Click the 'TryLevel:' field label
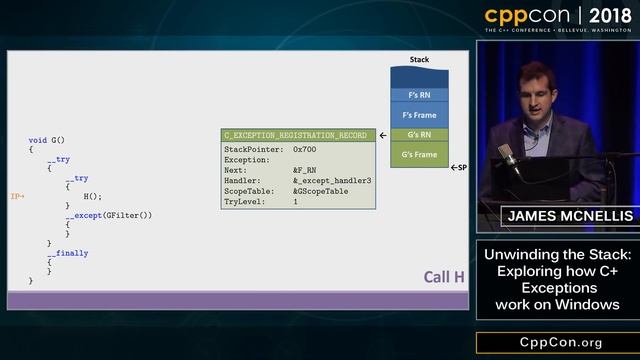Viewport: 640px width, 360px height. click(x=244, y=202)
